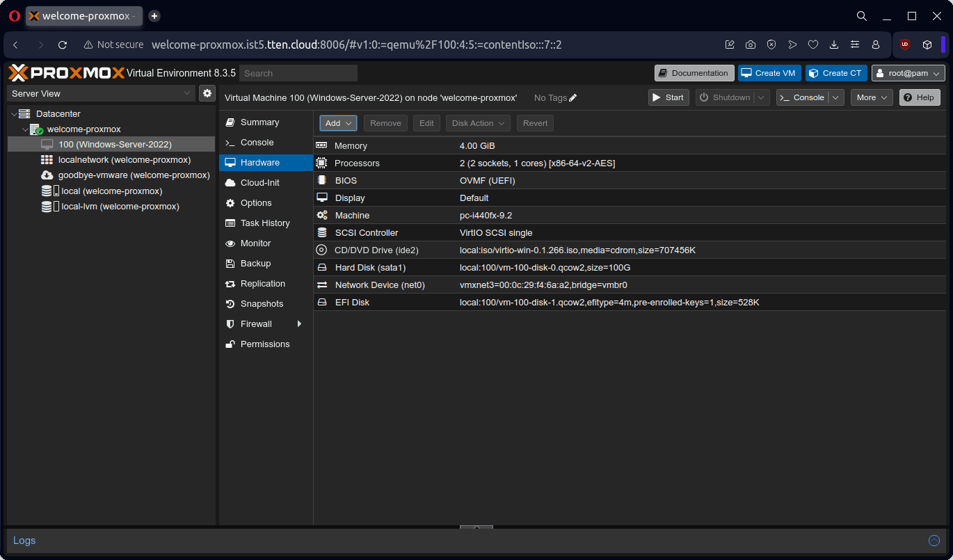This screenshot has height=560, width=953.
Task: Click the Datacenter server icon
Action: [x=25, y=113]
